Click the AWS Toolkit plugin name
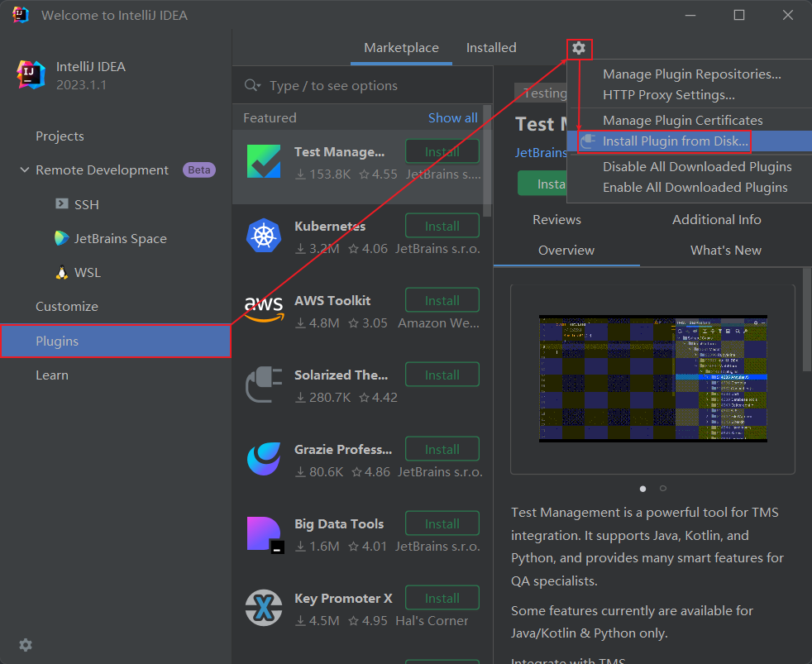 click(332, 300)
